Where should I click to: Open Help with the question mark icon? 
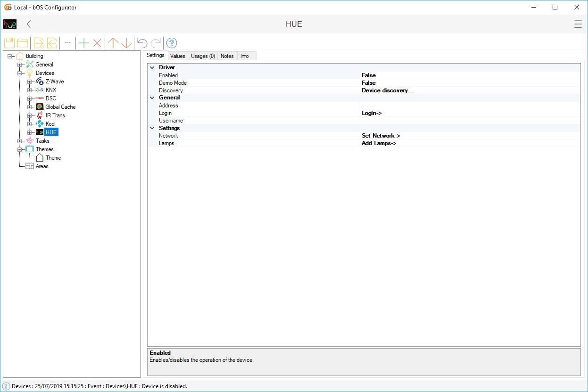pyautogui.click(x=172, y=43)
